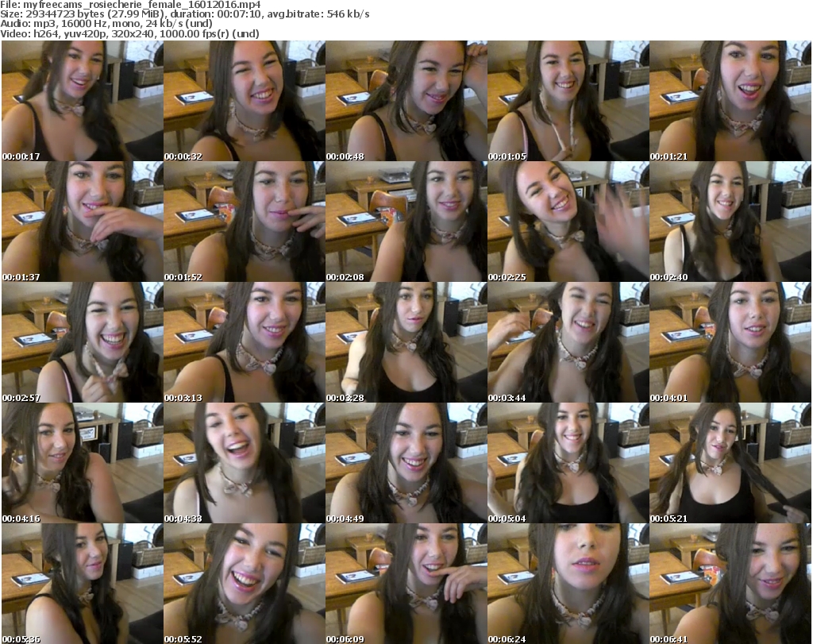This screenshot has width=813, height=644.
Task: Choose the frame captured at 00:06:24
Action: [568, 584]
